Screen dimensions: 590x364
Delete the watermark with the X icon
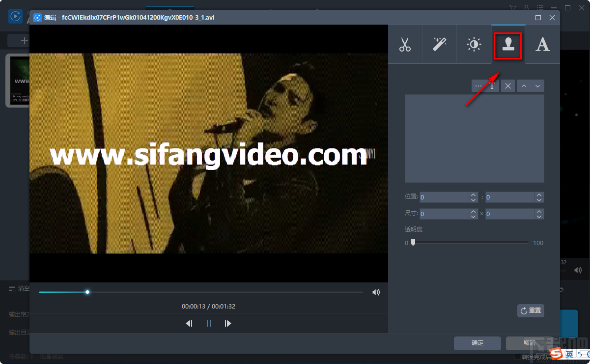tap(508, 86)
